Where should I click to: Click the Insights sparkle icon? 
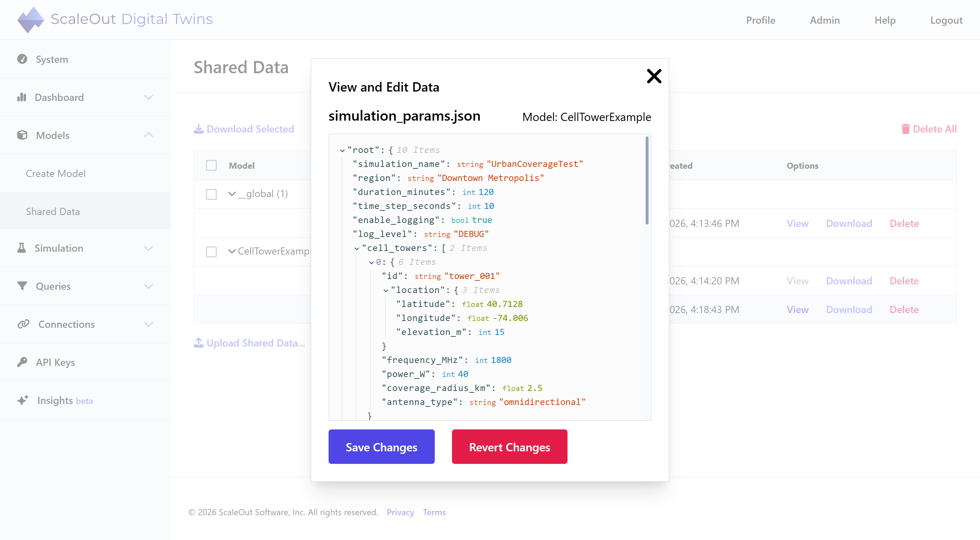(x=23, y=400)
